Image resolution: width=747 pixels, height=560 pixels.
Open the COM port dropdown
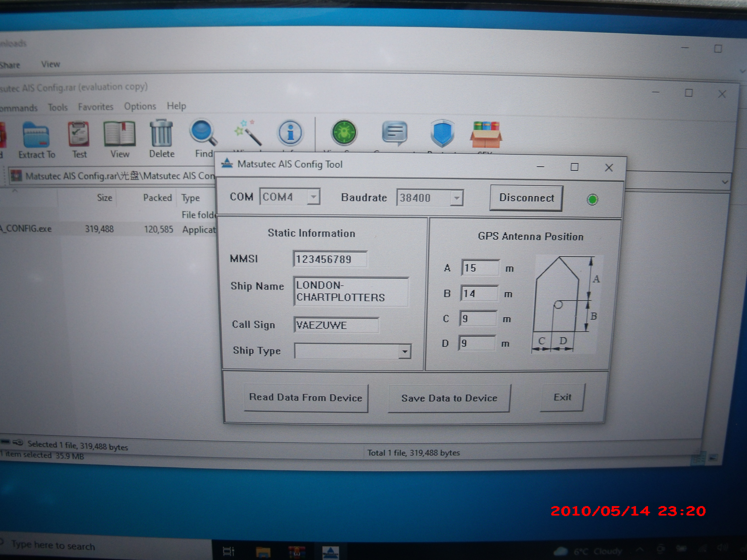[313, 197]
